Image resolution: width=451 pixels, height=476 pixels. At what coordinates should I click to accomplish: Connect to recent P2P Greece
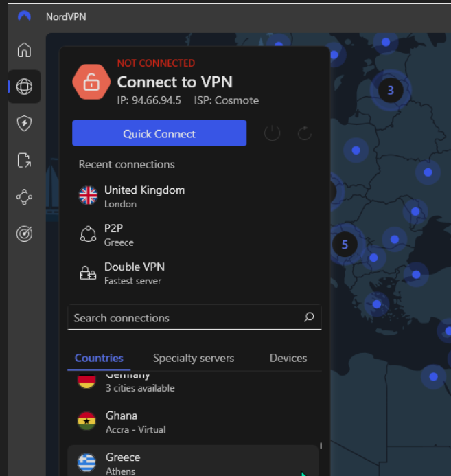(194, 235)
